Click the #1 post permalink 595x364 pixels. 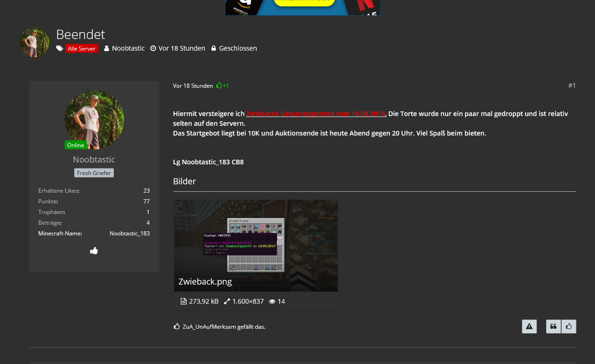(572, 85)
